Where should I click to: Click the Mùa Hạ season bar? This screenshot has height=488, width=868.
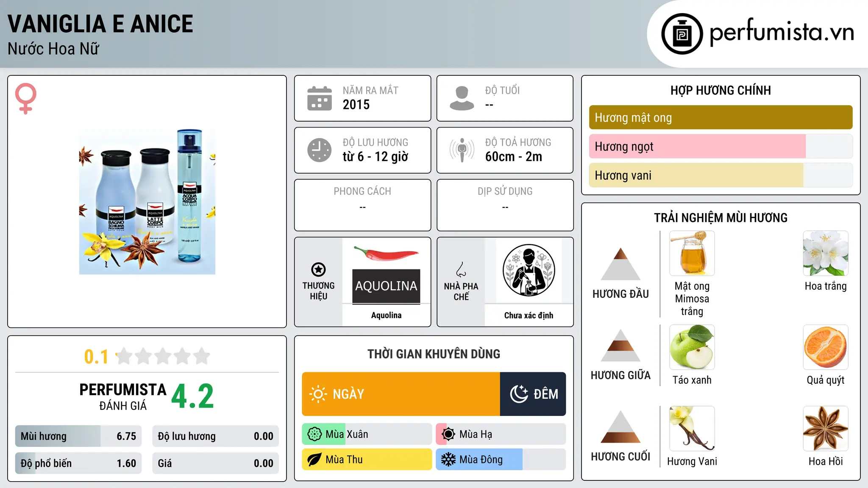tap(501, 434)
